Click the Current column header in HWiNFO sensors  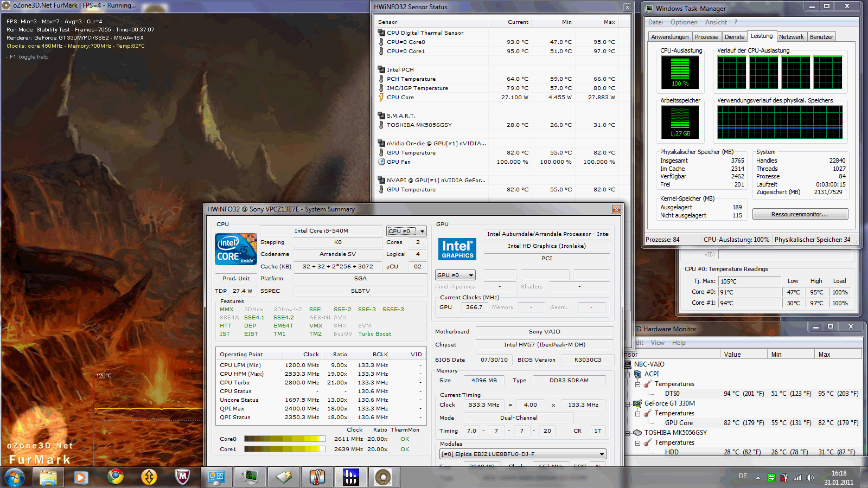(509, 22)
